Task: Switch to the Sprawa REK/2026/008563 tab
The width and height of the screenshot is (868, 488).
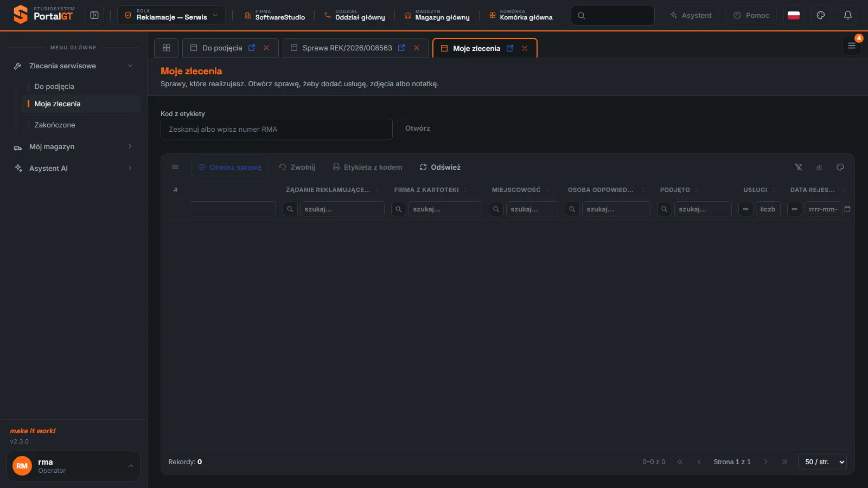Action: pos(347,48)
